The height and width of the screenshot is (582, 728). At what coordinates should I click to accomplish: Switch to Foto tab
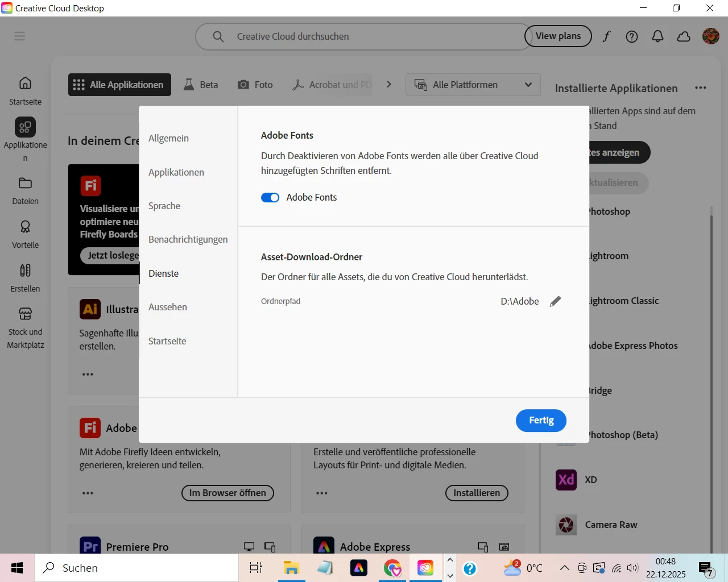pyautogui.click(x=255, y=85)
